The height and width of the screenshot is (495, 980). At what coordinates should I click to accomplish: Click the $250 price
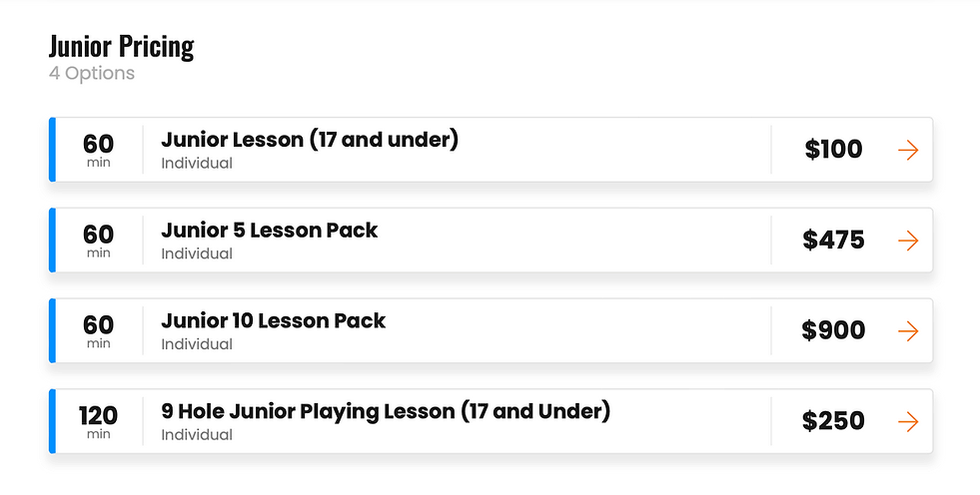click(833, 422)
